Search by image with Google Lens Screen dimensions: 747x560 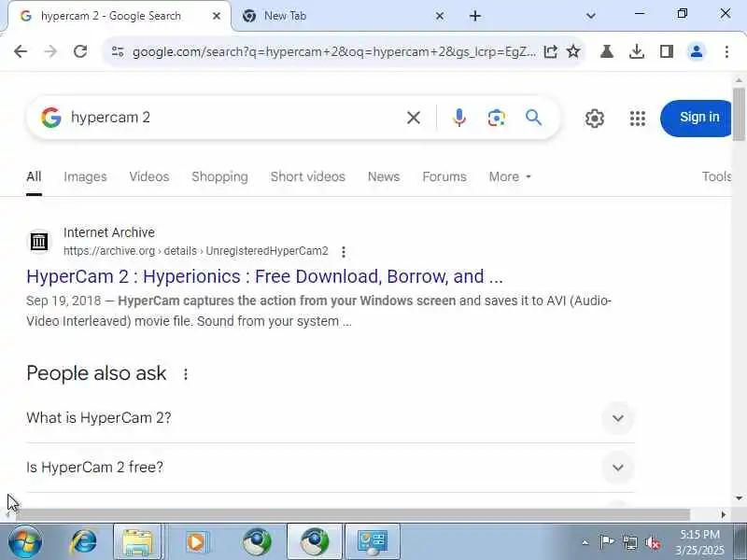pos(497,118)
